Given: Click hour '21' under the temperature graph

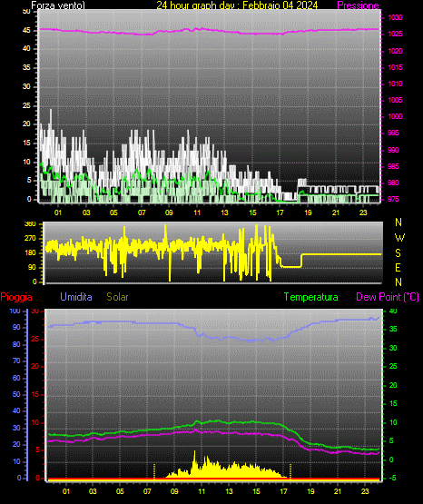Looking at the screenshot, I should point(338,491).
